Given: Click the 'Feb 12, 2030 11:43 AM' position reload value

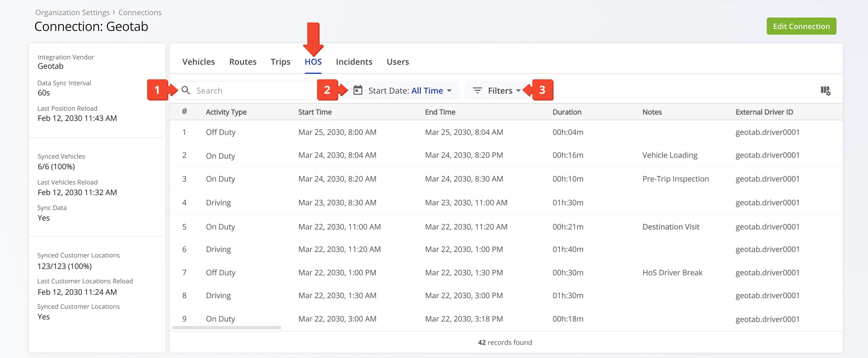Looking at the screenshot, I should click(x=77, y=118).
